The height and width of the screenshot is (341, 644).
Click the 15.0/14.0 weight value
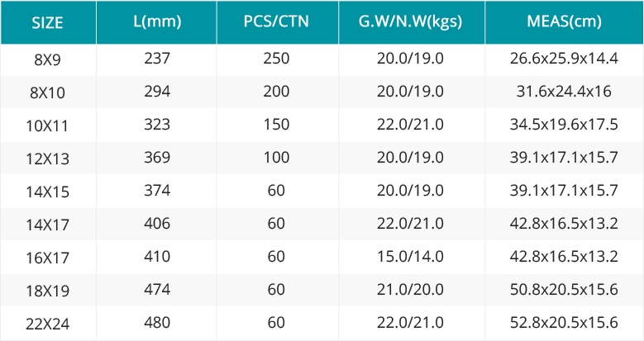coord(410,257)
